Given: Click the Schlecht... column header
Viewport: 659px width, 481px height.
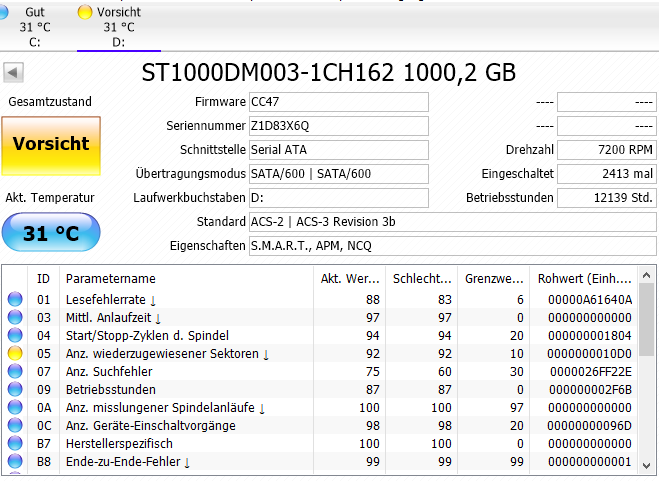Looking at the screenshot, I should coord(422,278).
